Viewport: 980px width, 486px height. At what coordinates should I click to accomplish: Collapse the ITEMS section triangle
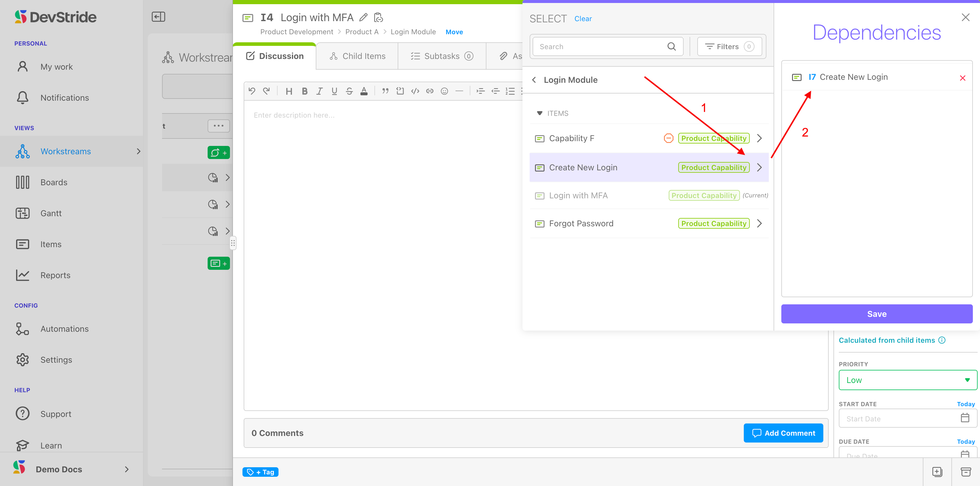point(539,113)
